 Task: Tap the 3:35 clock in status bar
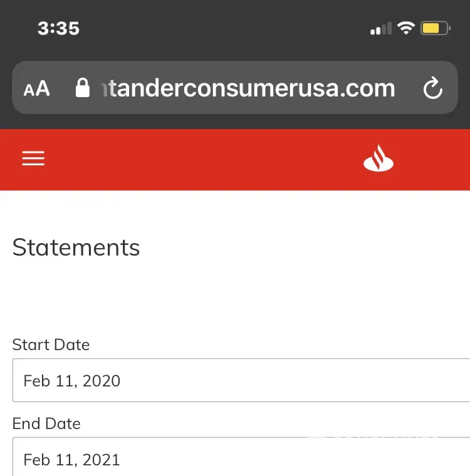[58, 28]
